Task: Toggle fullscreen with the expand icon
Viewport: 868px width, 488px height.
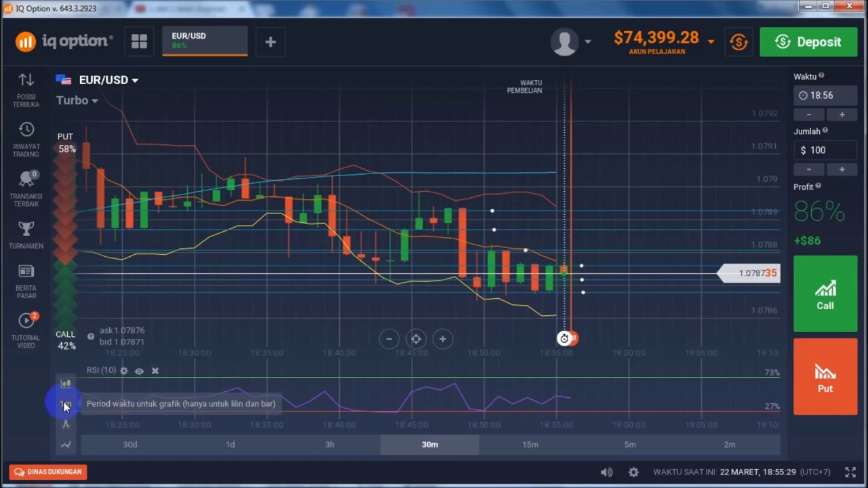Action: 850,472
